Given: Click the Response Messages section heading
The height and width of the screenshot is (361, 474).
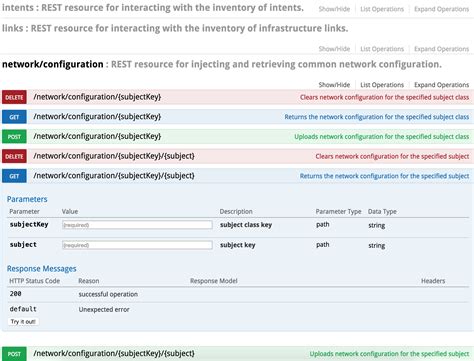Looking at the screenshot, I should [x=42, y=269].
